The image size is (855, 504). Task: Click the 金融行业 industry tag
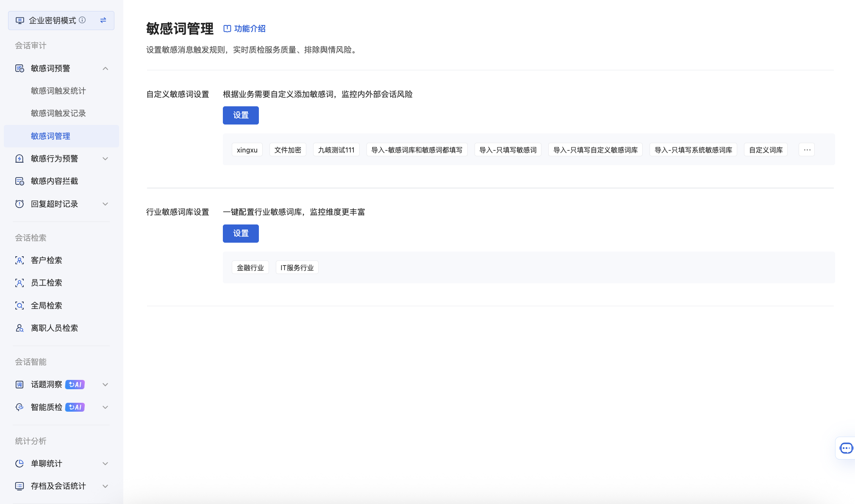[250, 267]
